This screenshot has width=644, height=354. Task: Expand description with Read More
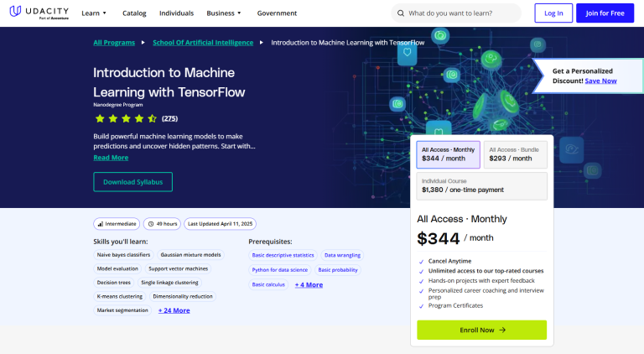point(111,158)
